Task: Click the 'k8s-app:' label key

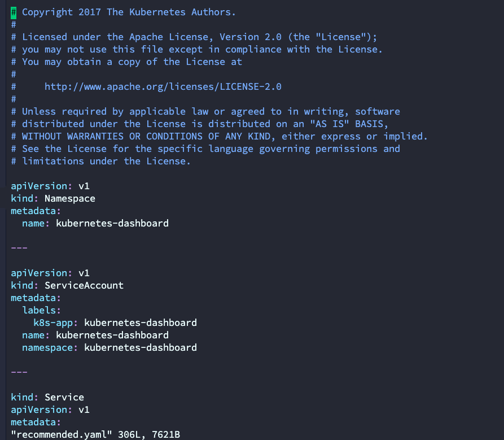Action: point(56,323)
